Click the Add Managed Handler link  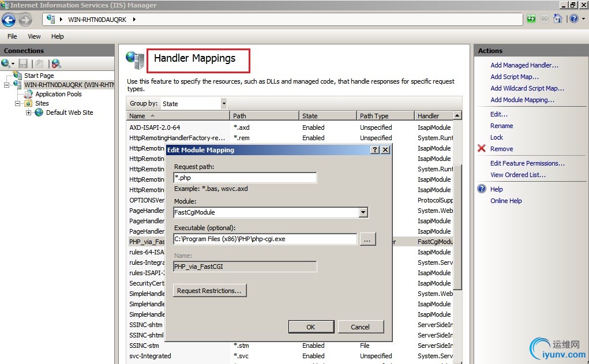tap(524, 65)
